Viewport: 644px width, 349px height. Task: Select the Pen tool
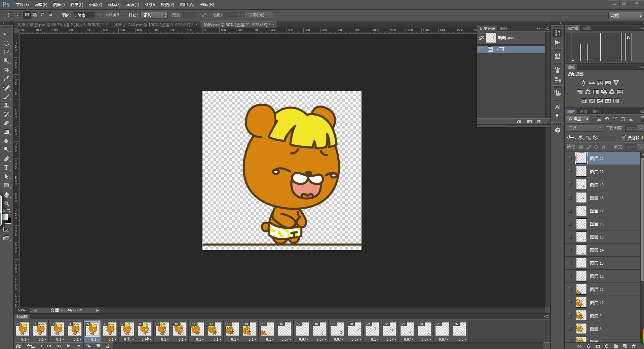6,159
